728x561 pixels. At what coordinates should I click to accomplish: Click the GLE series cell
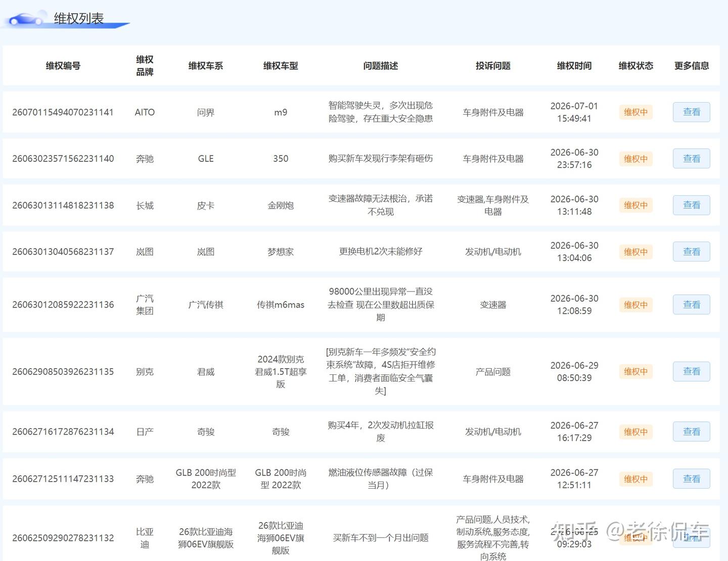(206, 159)
